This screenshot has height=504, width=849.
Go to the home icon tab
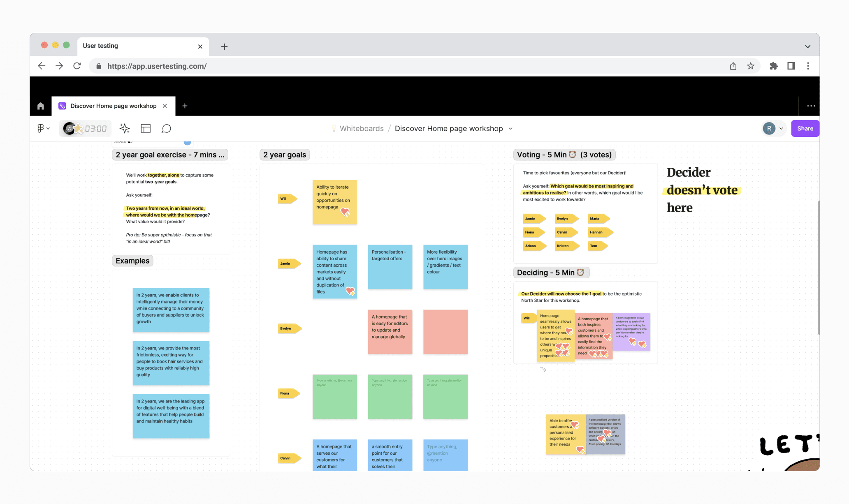[41, 106]
